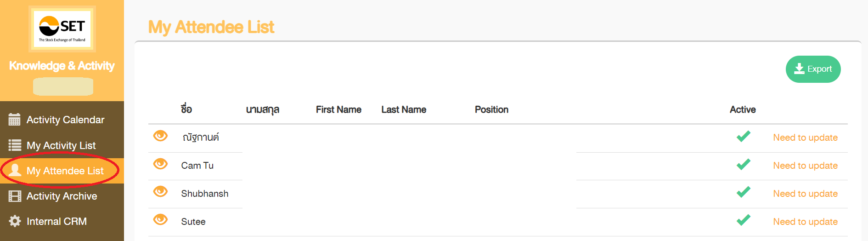Click the SET Stock Exchange logo

click(62, 29)
